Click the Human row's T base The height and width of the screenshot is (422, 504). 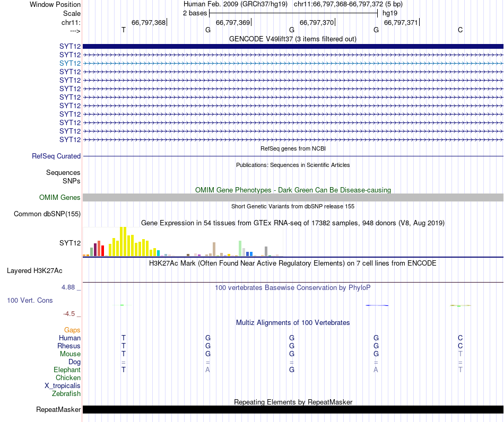tap(124, 338)
